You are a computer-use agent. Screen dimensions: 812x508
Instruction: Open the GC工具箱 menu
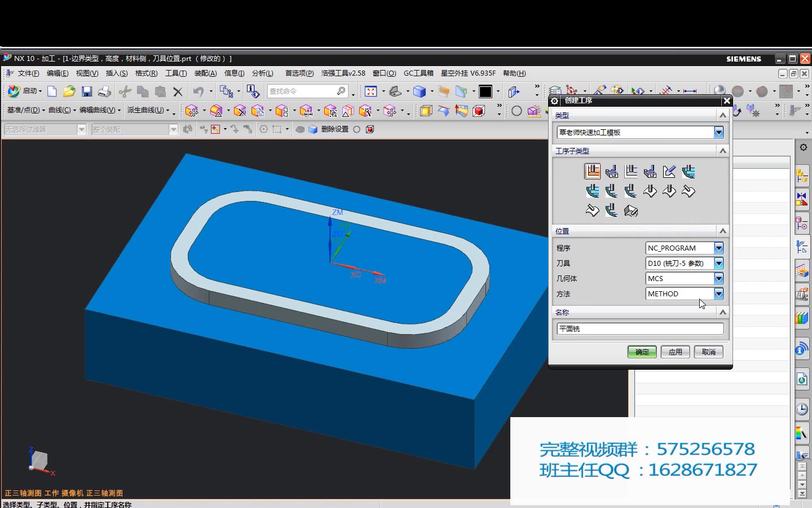click(x=418, y=73)
